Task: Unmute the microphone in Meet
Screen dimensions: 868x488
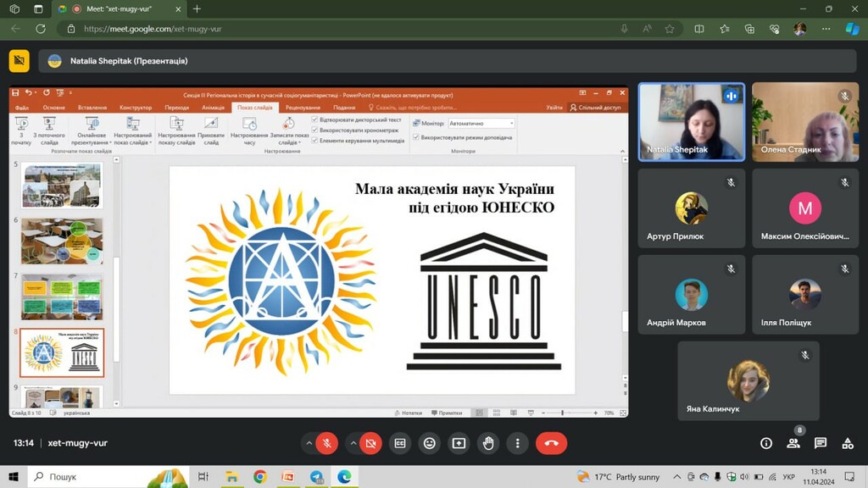Action: [327, 443]
